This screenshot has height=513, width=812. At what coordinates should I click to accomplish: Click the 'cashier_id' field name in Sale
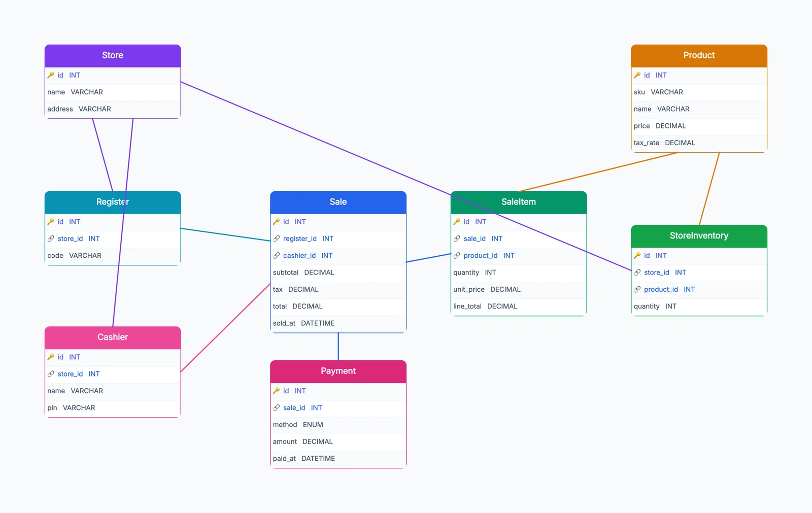(x=299, y=256)
